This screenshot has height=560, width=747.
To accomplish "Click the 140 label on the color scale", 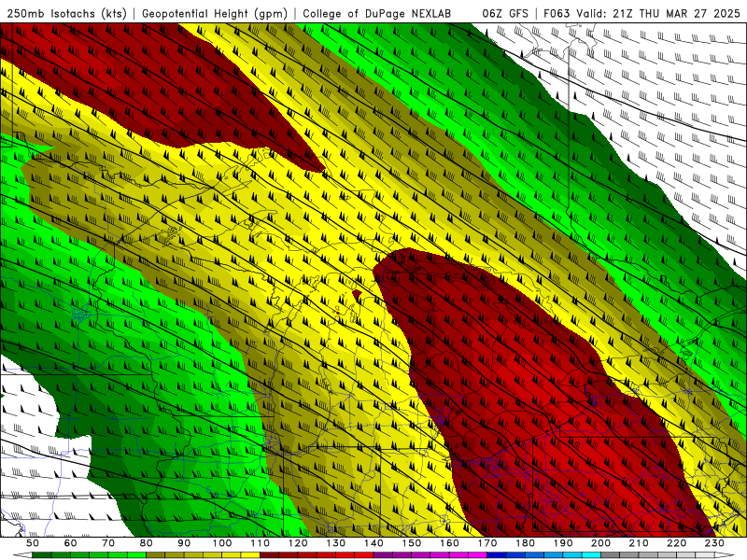I will pyautogui.click(x=373, y=543).
